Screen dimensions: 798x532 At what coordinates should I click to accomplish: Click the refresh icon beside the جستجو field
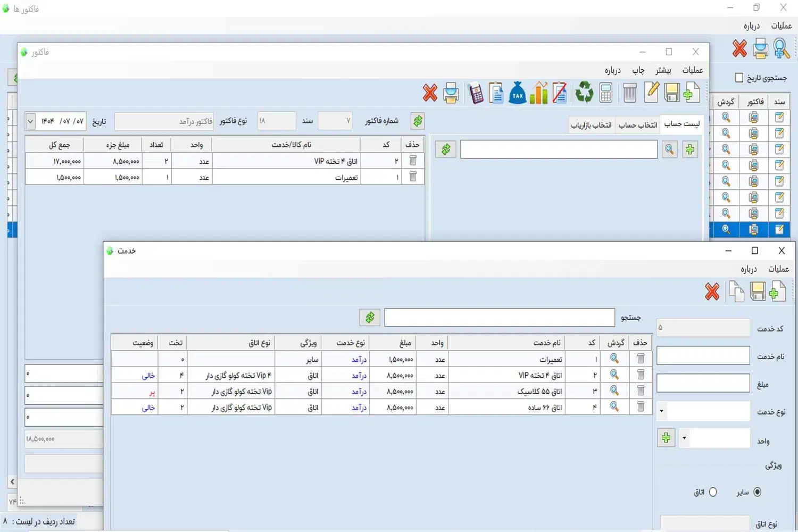(370, 318)
